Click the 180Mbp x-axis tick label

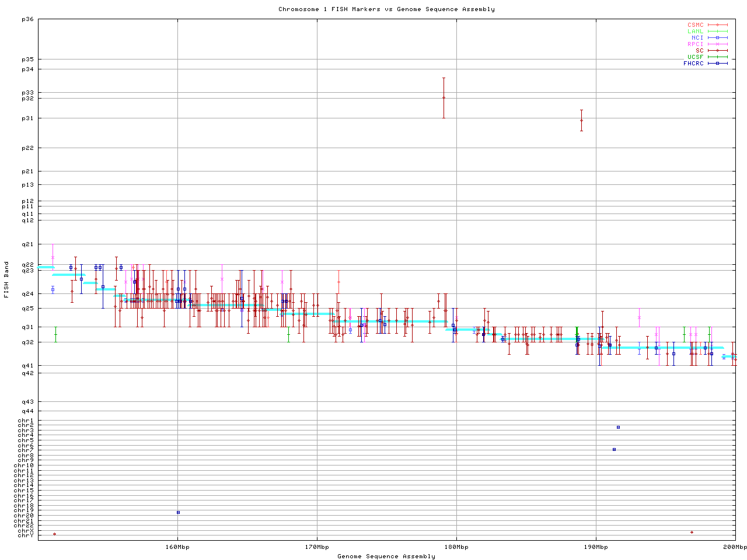456,547
